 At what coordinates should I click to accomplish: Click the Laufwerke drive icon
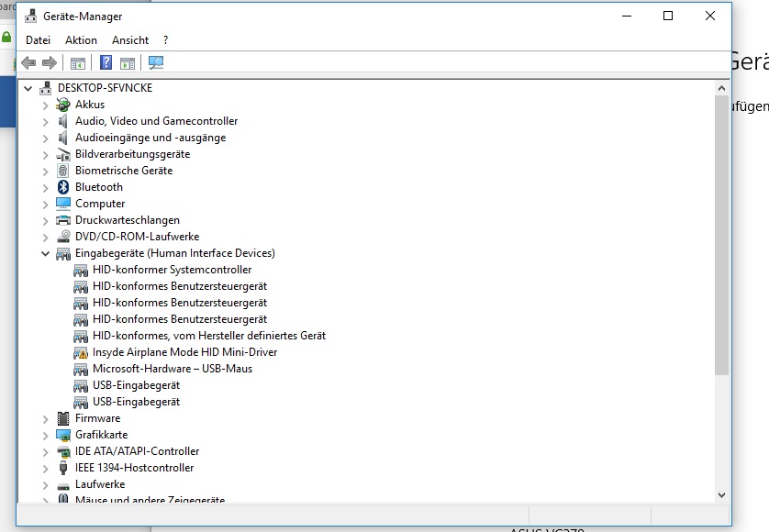(x=62, y=486)
